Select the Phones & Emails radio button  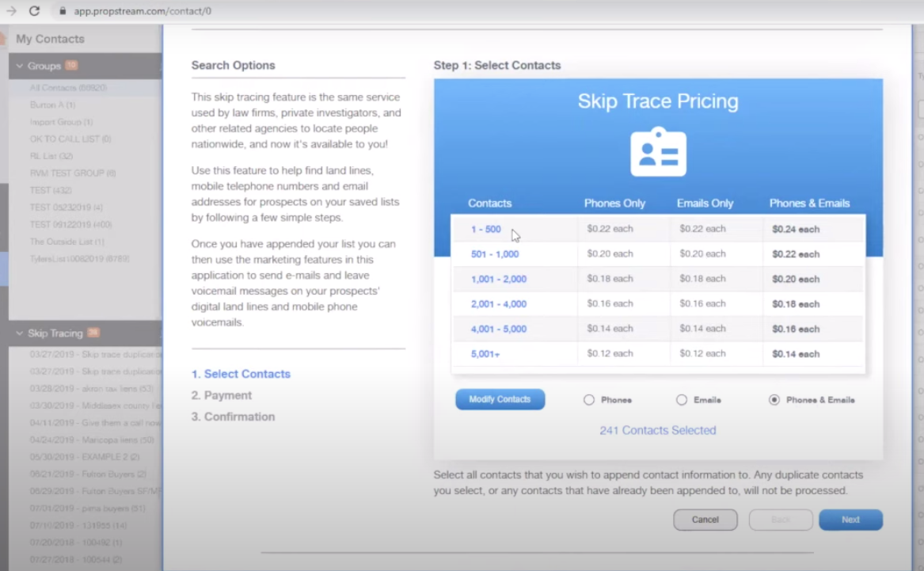pos(774,399)
